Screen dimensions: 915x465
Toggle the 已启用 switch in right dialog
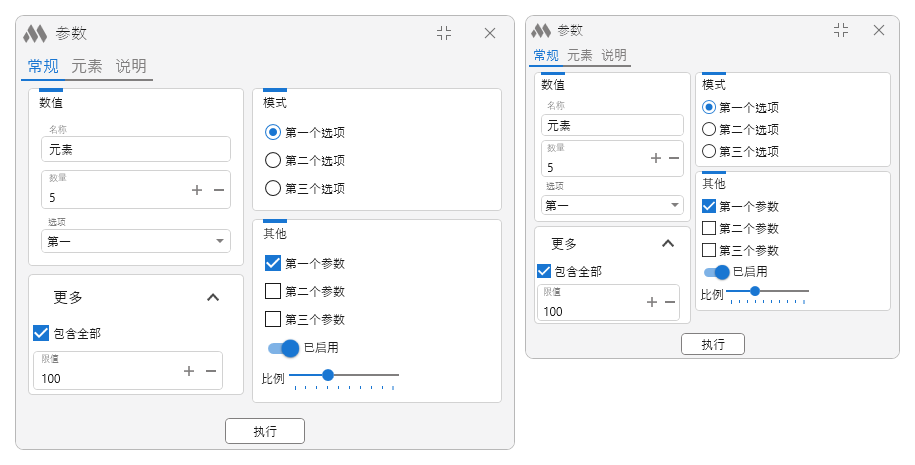(717, 272)
